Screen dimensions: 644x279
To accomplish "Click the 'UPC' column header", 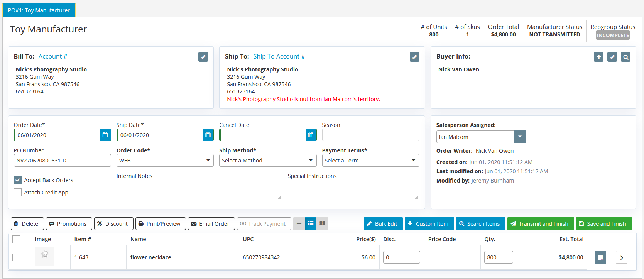I will point(248,239).
